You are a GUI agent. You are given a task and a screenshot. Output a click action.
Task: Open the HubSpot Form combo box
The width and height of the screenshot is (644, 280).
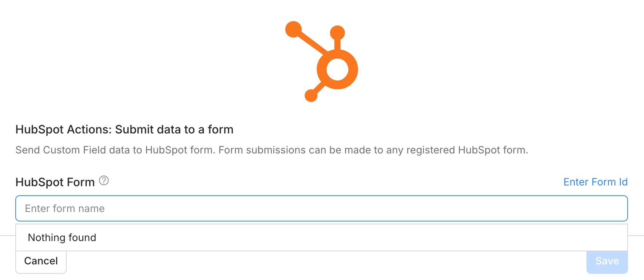(x=321, y=208)
